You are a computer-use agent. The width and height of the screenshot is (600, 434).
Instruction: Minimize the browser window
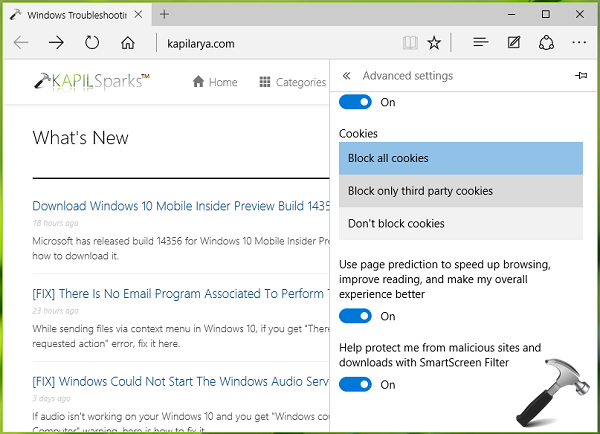coord(511,15)
